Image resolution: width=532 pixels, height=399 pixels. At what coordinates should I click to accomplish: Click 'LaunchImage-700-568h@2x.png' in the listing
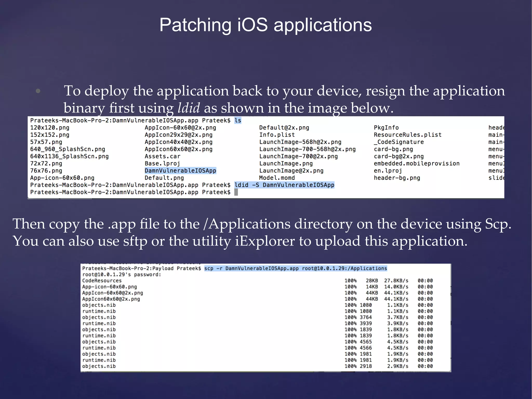[307, 149]
